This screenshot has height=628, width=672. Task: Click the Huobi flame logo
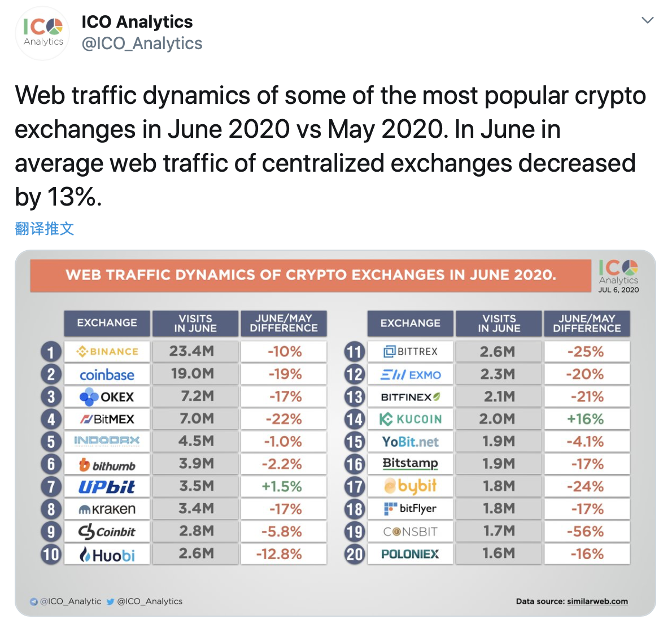[x=85, y=554]
